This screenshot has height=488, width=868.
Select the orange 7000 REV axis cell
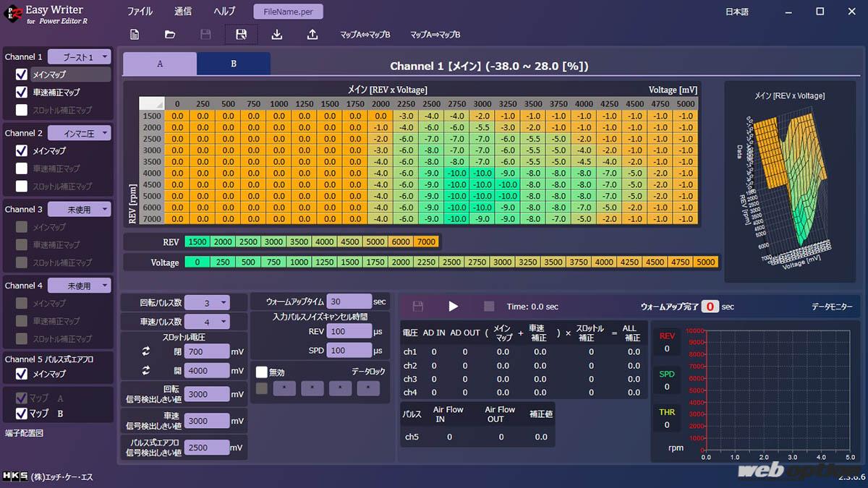pos(425,241)
